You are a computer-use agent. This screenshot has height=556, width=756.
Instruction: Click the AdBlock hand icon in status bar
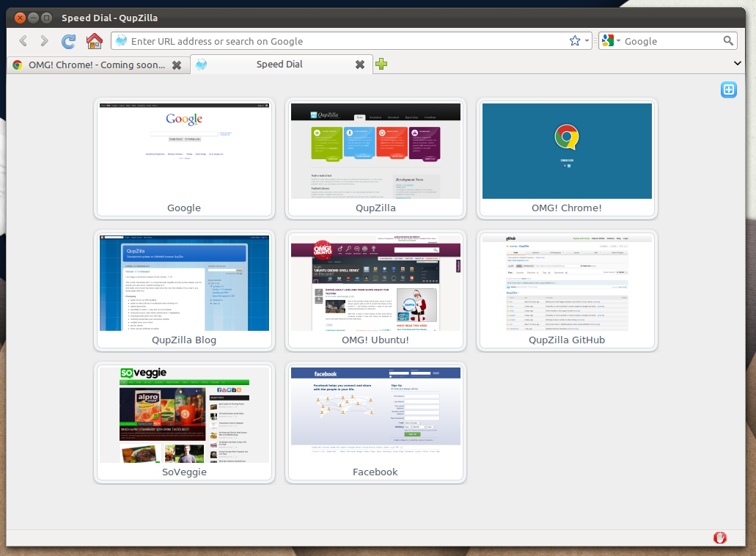[x=720, y=538]
